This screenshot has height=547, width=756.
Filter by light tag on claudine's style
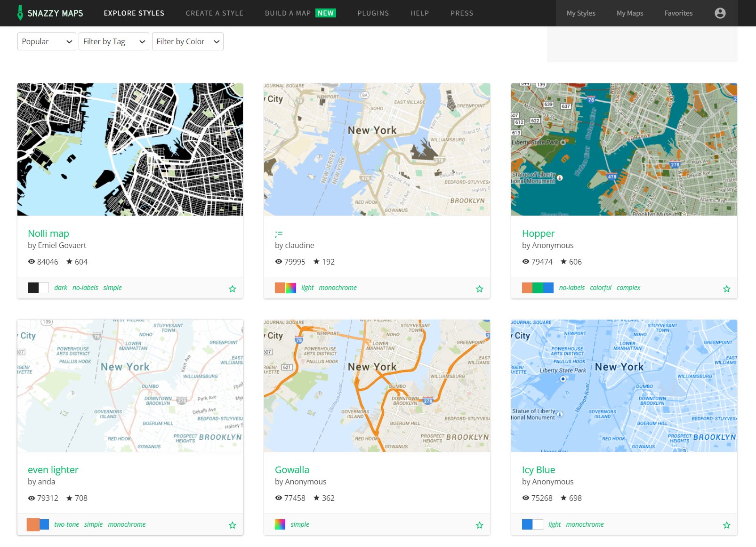[x=307, y=288]
